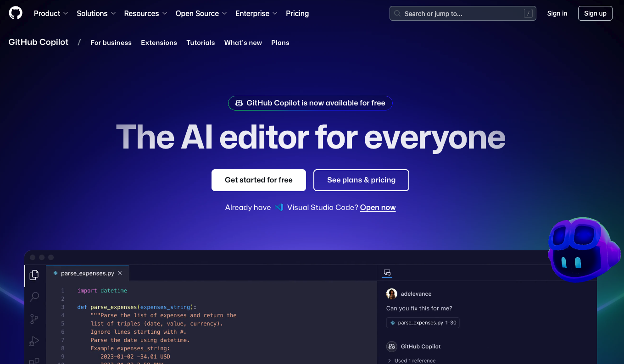Viewport: 624px width, 364px height.
Task: Focus the Search or jump to field
Action: click(x=462, y=13)
